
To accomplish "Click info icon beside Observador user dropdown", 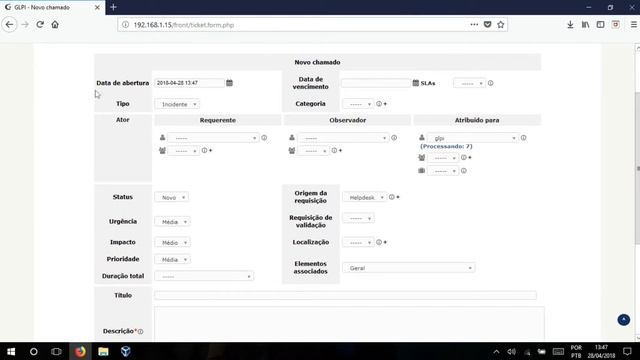I will pyautogui.click(x=394, y=138).
